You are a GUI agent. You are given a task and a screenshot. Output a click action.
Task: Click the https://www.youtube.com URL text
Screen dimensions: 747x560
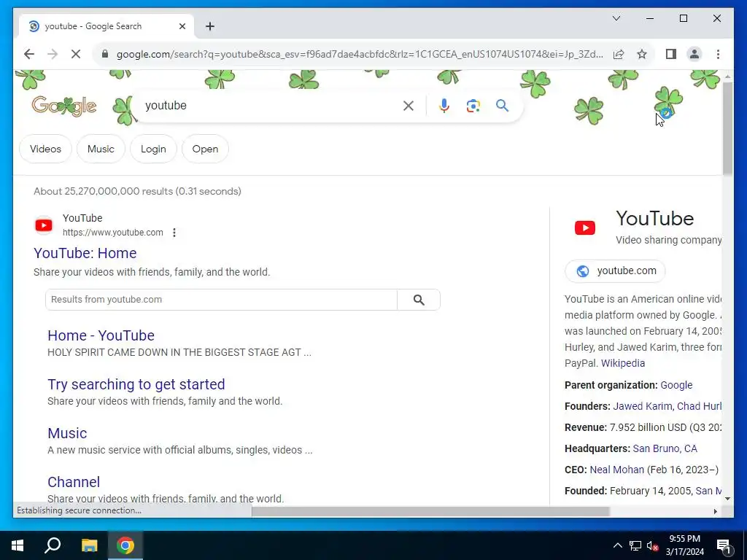point(113,233)
